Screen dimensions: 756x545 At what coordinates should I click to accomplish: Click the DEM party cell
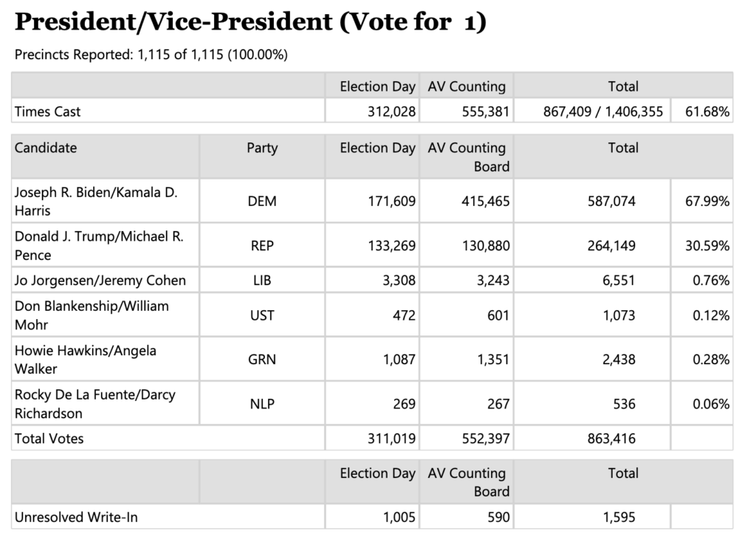pyautogui.click(x=262, y=201)
